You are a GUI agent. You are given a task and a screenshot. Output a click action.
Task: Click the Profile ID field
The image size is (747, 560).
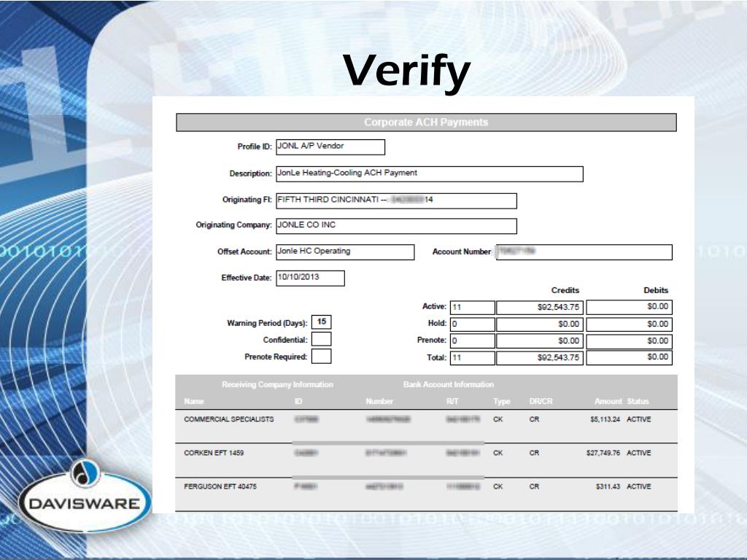(x=330, y=147)
